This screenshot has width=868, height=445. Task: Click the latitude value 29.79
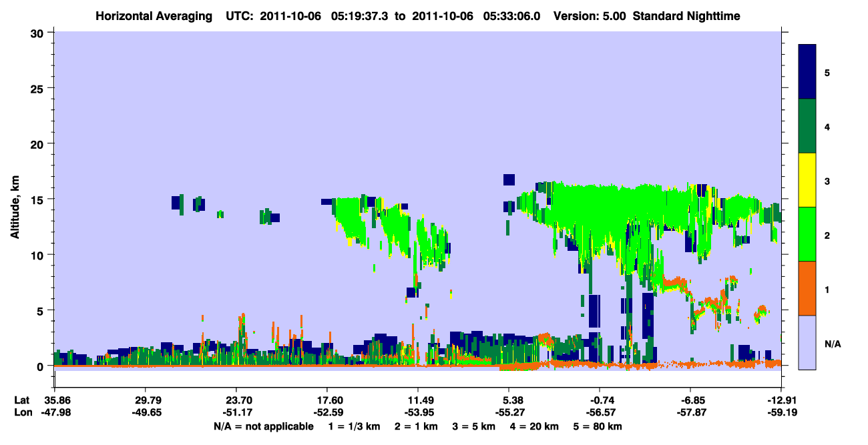pos(145,400)
